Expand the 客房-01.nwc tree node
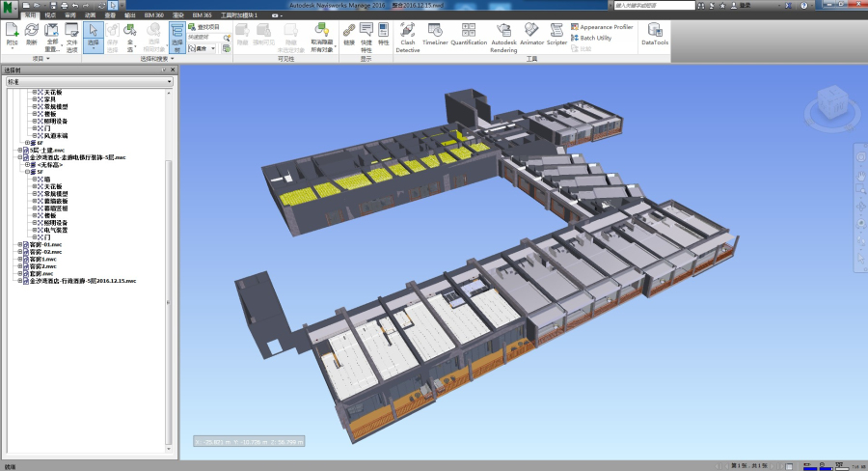The height and width of the screenshot is (471, 868). (x=20, y=245)
